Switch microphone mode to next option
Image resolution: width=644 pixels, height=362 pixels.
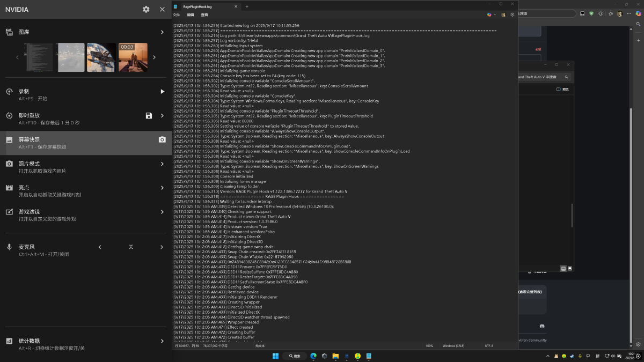162,247
